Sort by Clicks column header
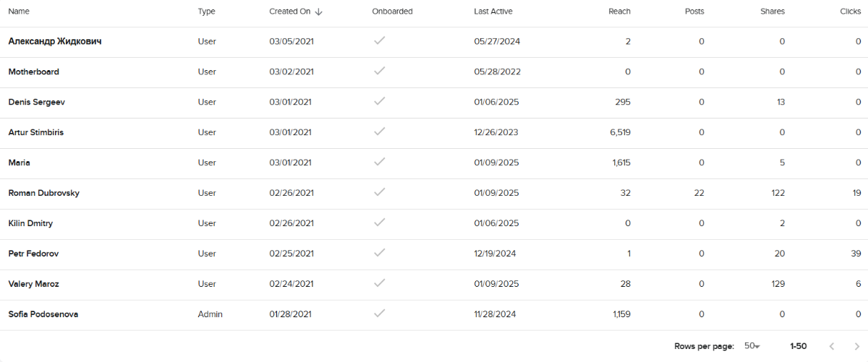868x362 pixels. (x=851, y=12)
